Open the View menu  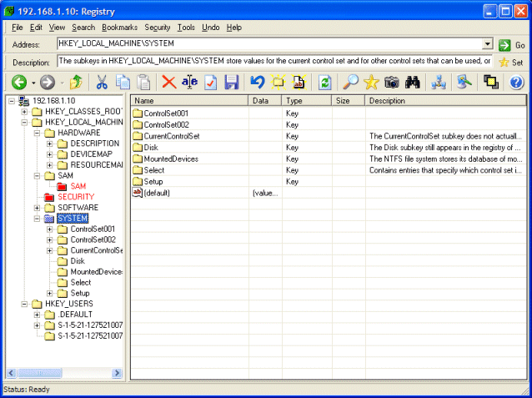pyautogui.click(x=57, y=28)
